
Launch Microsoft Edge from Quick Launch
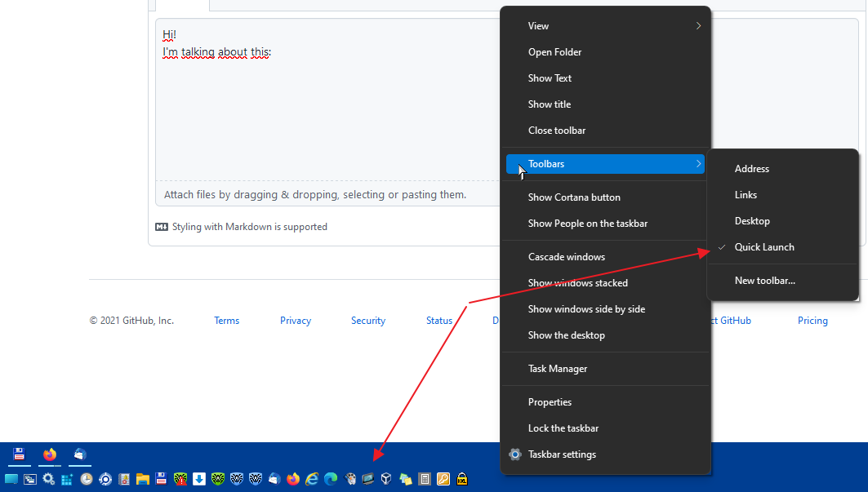(331, 479)
